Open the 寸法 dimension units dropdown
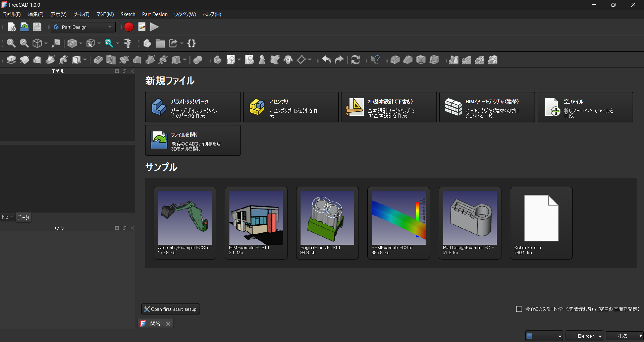This screenshot has width=644, height=342. (625, 336)
